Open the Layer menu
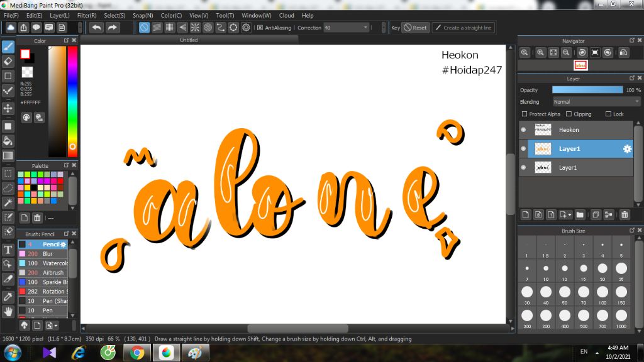This screenshot has height=362, width=644. tap(60, 16)
